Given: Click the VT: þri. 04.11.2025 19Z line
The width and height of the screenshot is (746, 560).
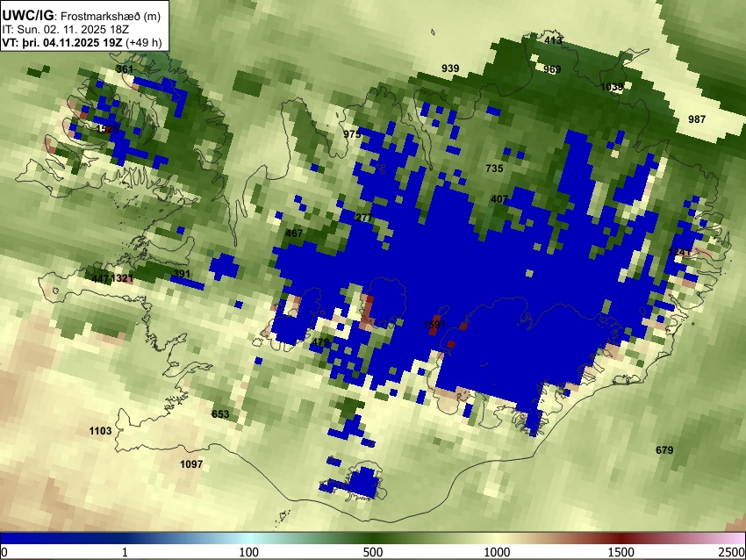Looking at the screenshot, I should pyautogui.click(x=82, y=42).
